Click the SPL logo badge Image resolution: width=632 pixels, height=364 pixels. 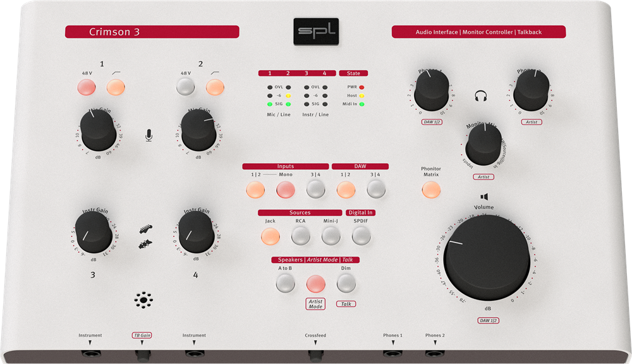tap(316, 31)
